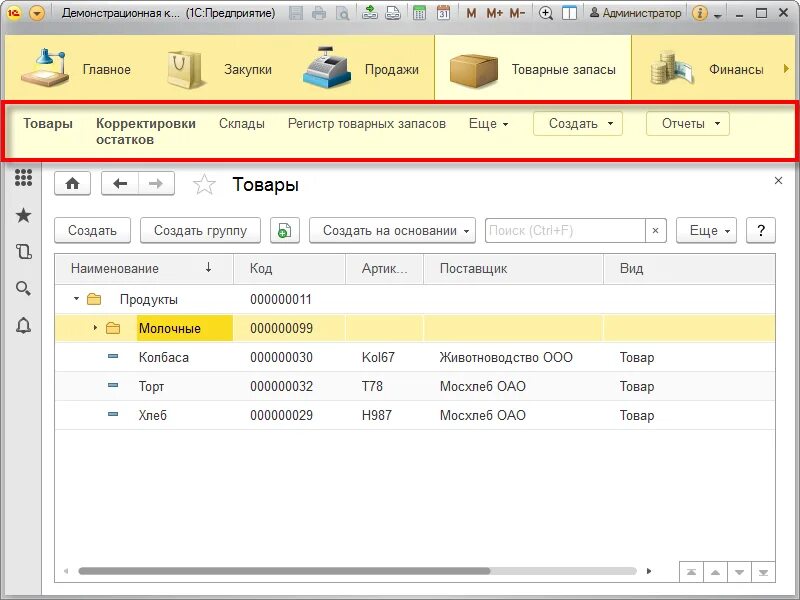
Task: Open the Закупки section
Action: coord(219,68)
